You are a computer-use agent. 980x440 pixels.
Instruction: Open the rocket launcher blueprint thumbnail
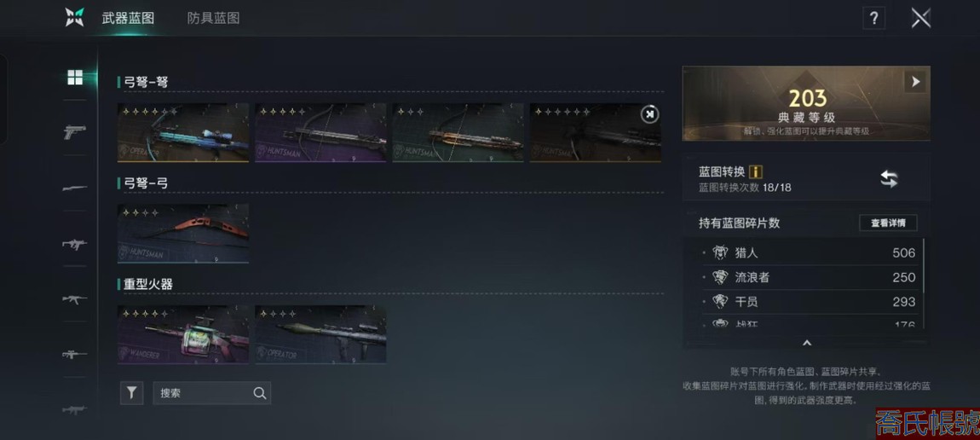(x=320, y=334)
